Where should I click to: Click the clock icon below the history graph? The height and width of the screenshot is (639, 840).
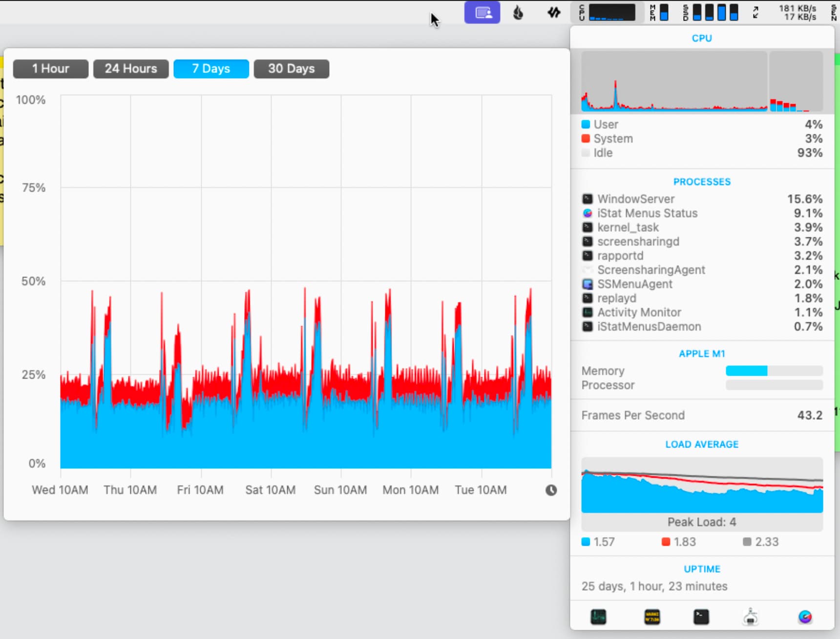pyautogui.click(x=551, y=490)
